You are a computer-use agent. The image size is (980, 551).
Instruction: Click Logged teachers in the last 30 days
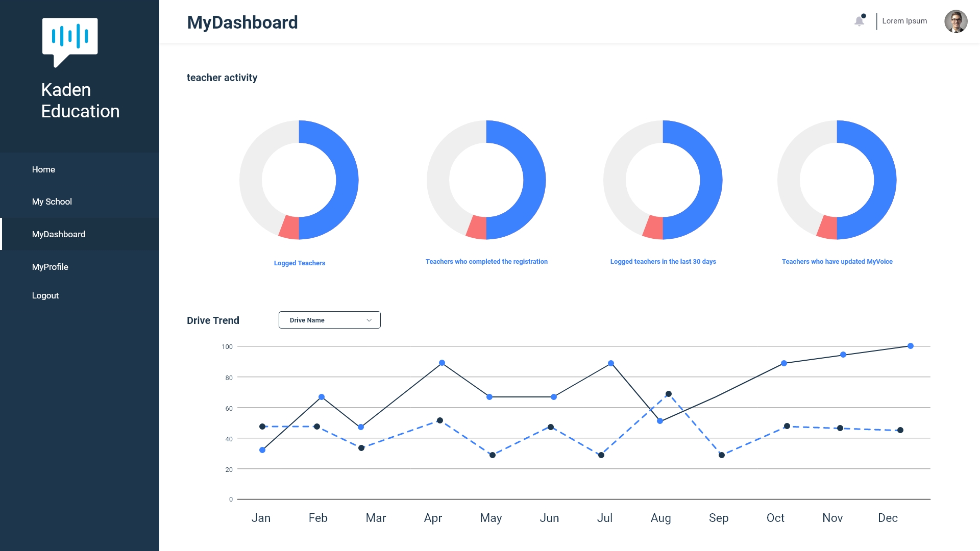pos(663,262)
